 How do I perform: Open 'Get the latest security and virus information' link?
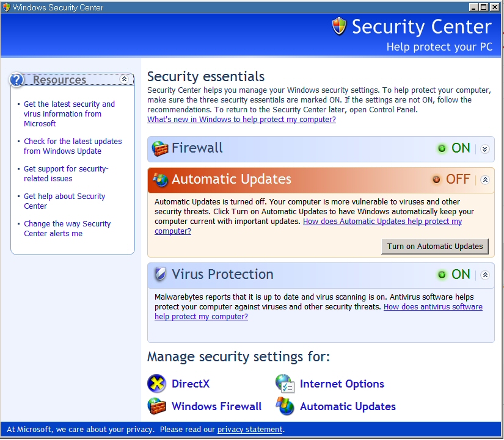click(x=69, y=114)
